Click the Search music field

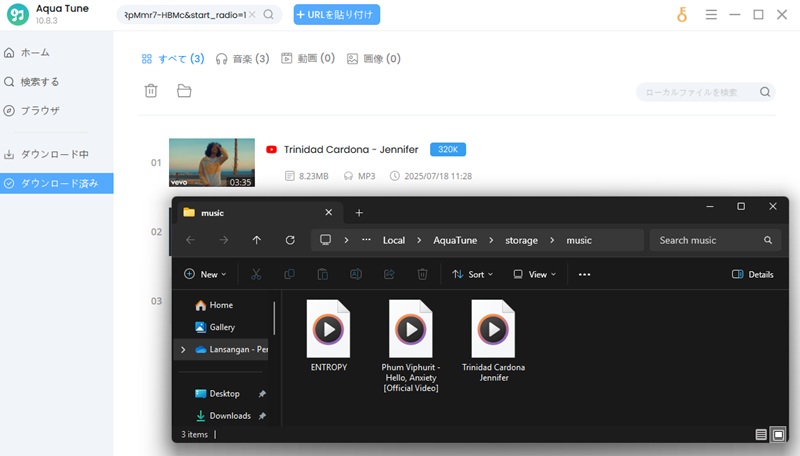(x=715, y=240)
